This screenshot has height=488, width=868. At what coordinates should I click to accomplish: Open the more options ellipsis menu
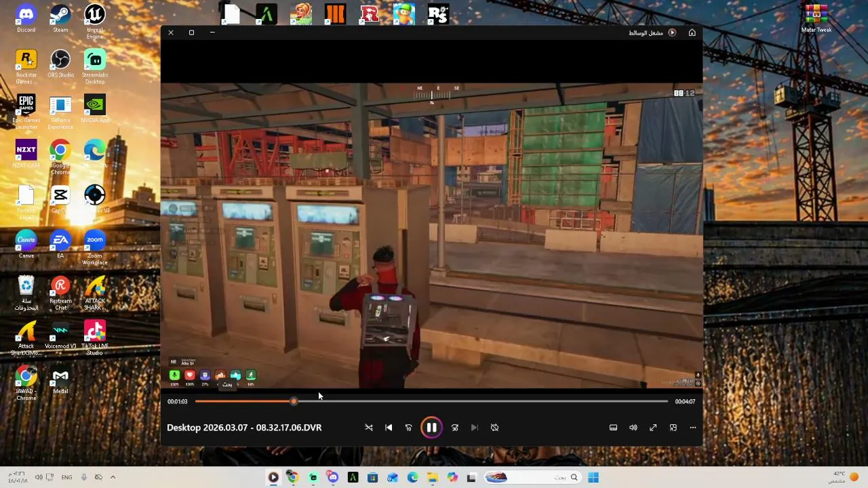[693, 428]
